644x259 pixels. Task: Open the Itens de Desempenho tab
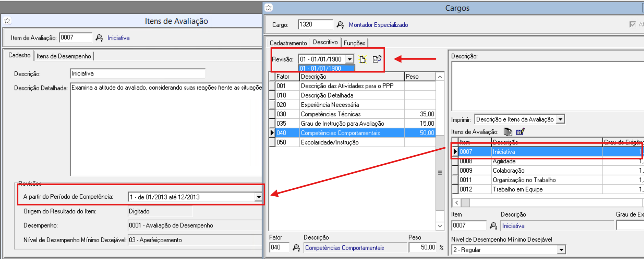[64, 56]
